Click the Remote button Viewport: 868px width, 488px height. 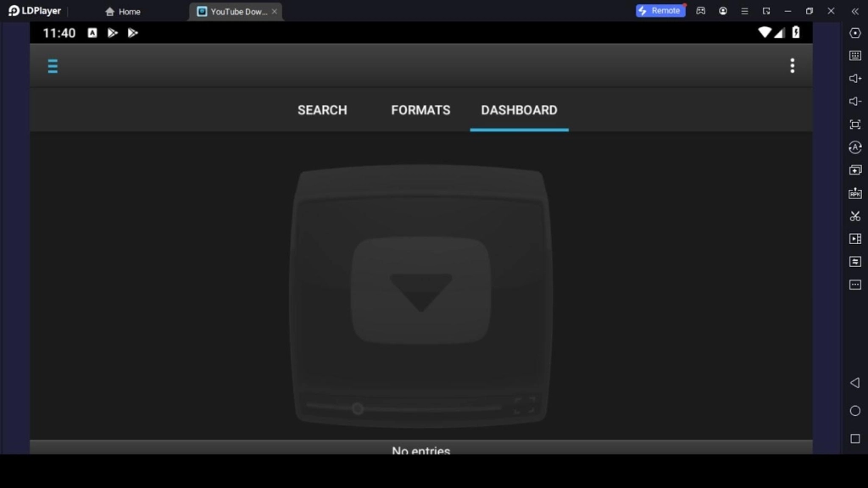(659, 10)
